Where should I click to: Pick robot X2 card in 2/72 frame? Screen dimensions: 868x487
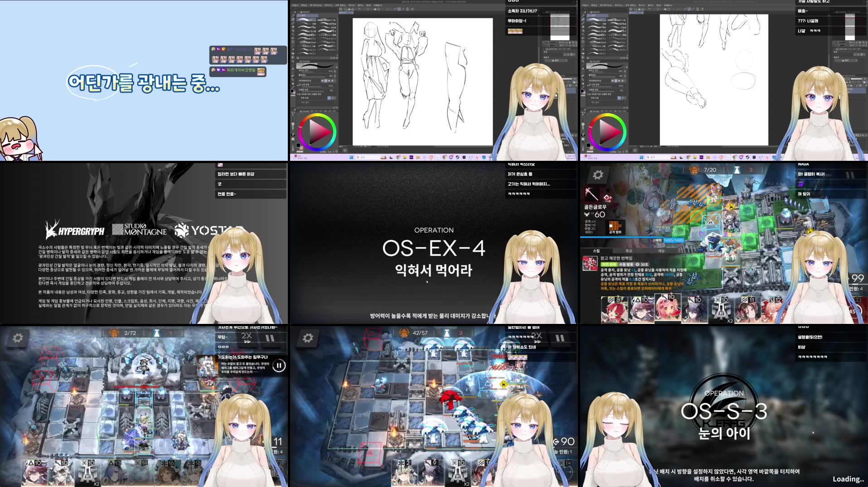[x=87, y=473]
